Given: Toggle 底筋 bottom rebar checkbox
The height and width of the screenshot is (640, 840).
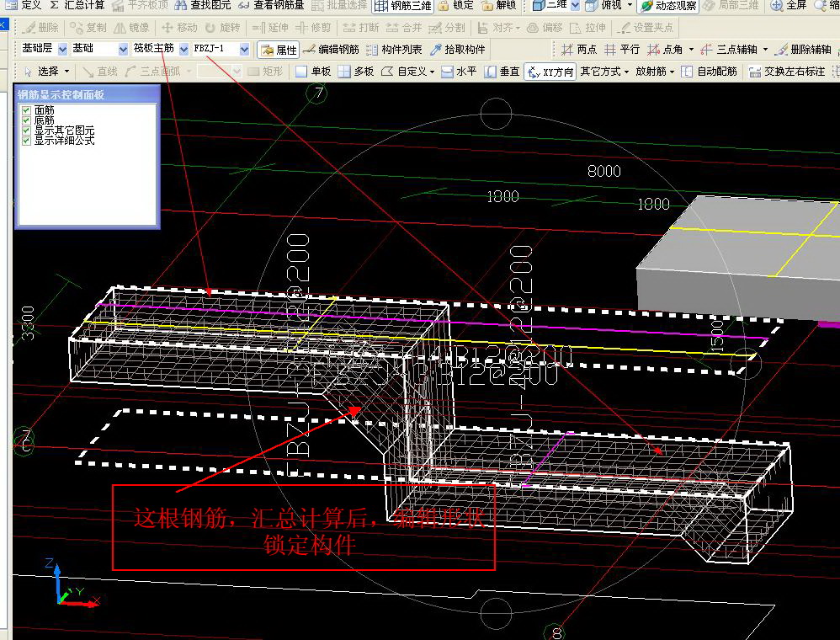Looking at the screenshot, I should [26, 120].
